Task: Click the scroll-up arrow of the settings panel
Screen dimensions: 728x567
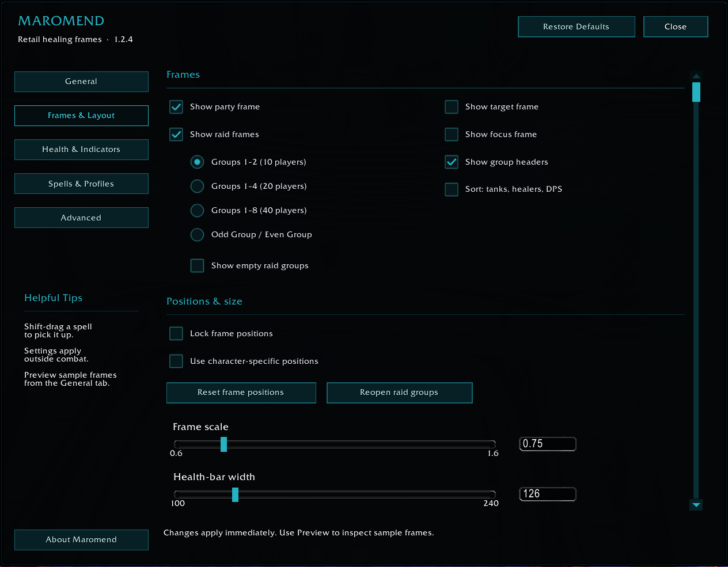Action: click(x=696, y=76)
